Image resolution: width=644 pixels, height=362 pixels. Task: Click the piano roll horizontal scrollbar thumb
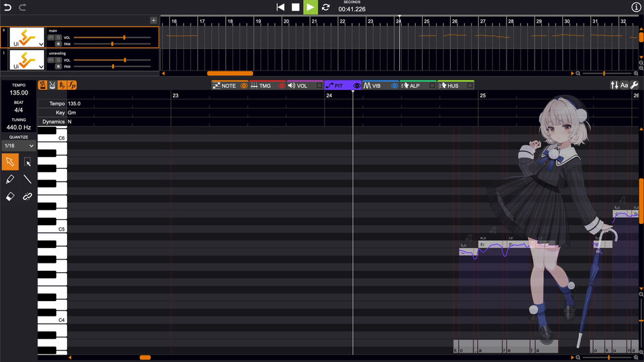145,357
